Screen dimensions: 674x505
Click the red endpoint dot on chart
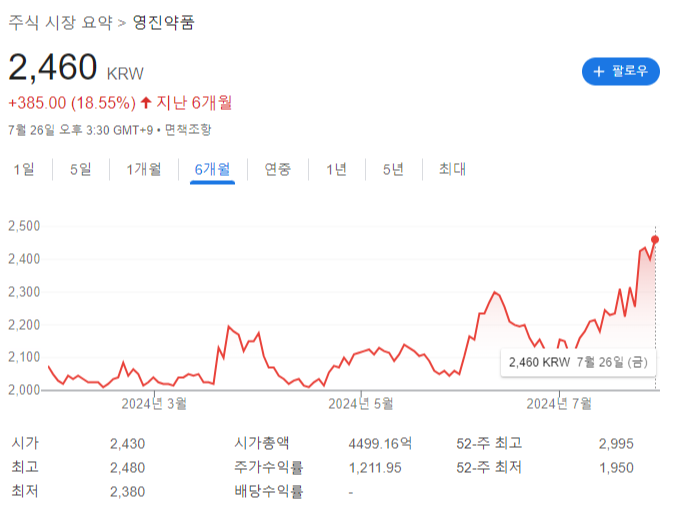click(655, 240)
